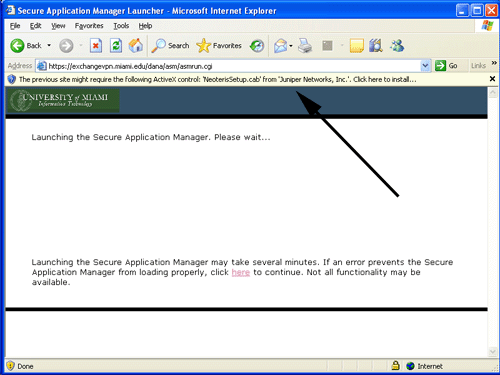
Task: Open the View menu
Action: pos(58,26)
